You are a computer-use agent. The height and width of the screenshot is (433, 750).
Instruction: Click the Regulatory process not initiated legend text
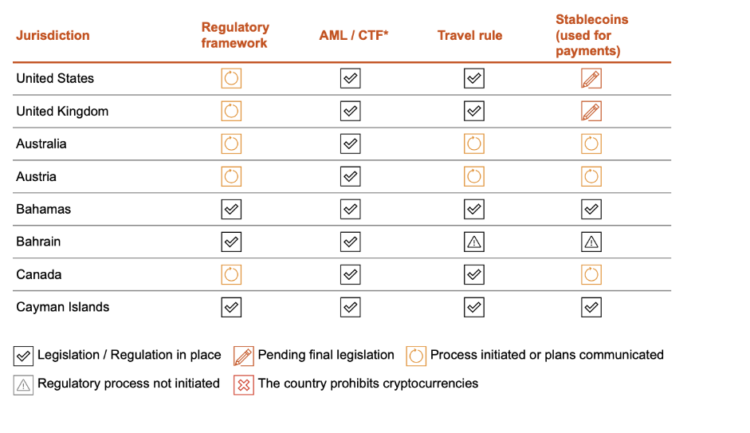(x=128, y=384)
